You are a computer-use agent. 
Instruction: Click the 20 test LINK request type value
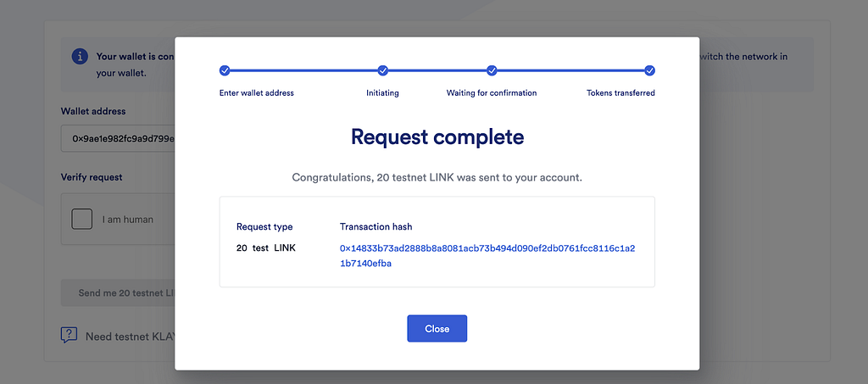[x=265, y=248]
